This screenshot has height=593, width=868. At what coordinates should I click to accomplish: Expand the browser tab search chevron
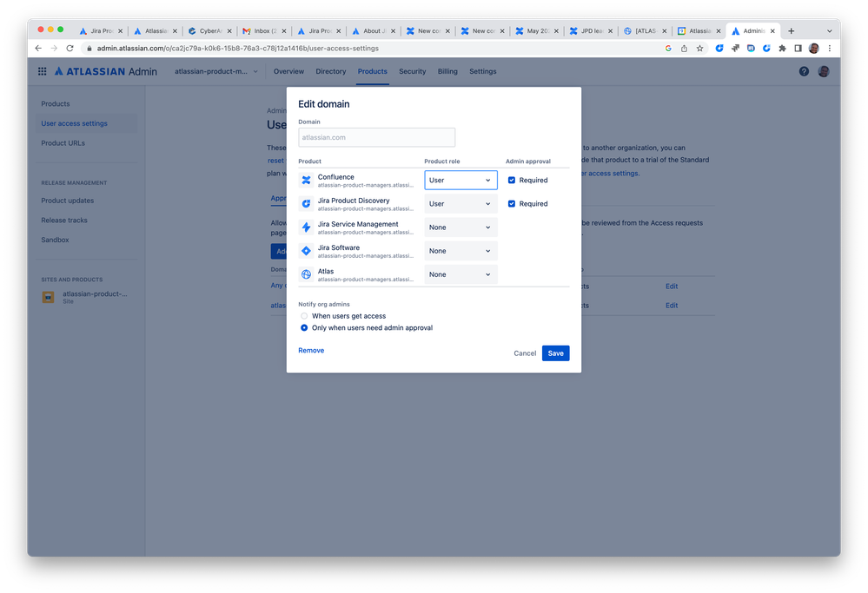829,31
